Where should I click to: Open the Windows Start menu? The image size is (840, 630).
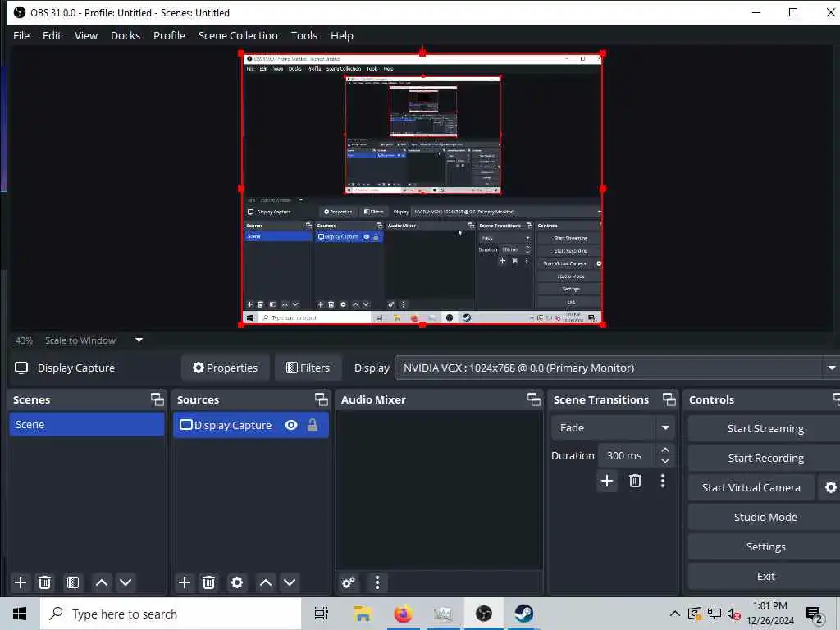coord(20,614)
